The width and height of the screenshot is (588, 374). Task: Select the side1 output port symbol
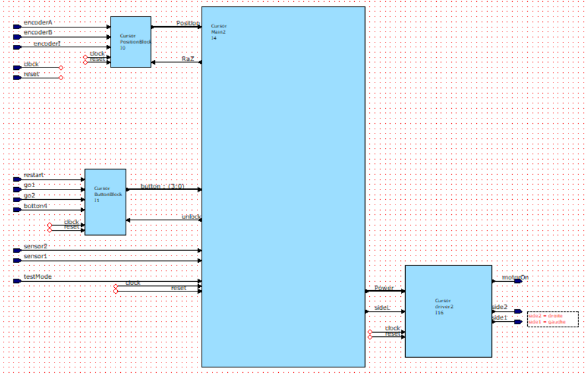[x=518, y=322]
